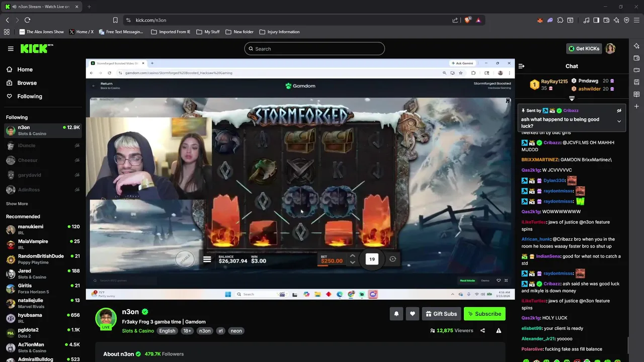Open the Kick hamburger menu
644x362 pixels.
point(11,49)
